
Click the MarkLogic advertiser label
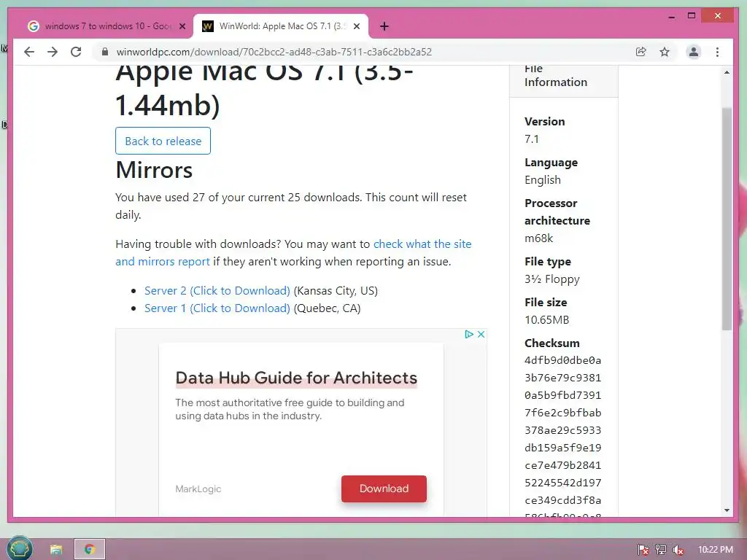[x=198, y=489]
